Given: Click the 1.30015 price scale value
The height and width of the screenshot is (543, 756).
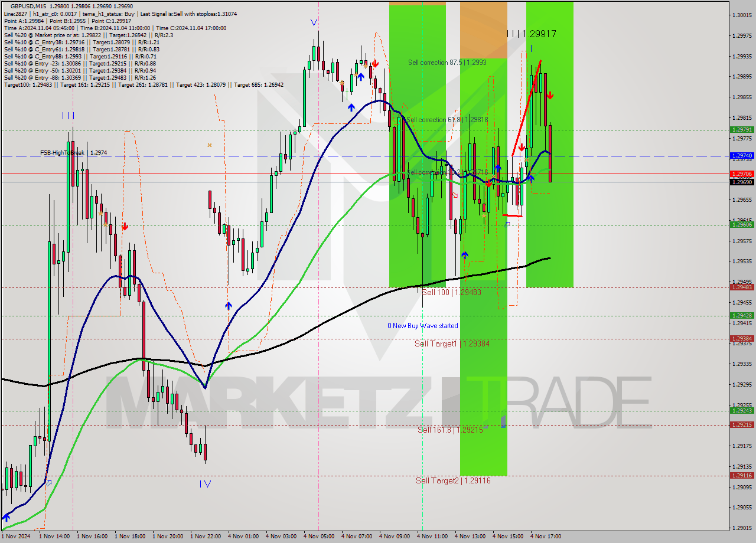Looking at the screenshot, I should 742,15.
